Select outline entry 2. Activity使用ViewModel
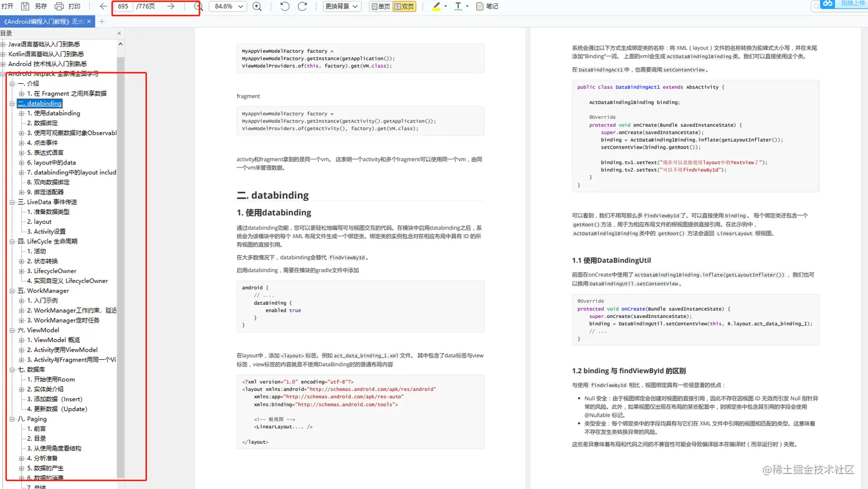 tap(63, 350)
